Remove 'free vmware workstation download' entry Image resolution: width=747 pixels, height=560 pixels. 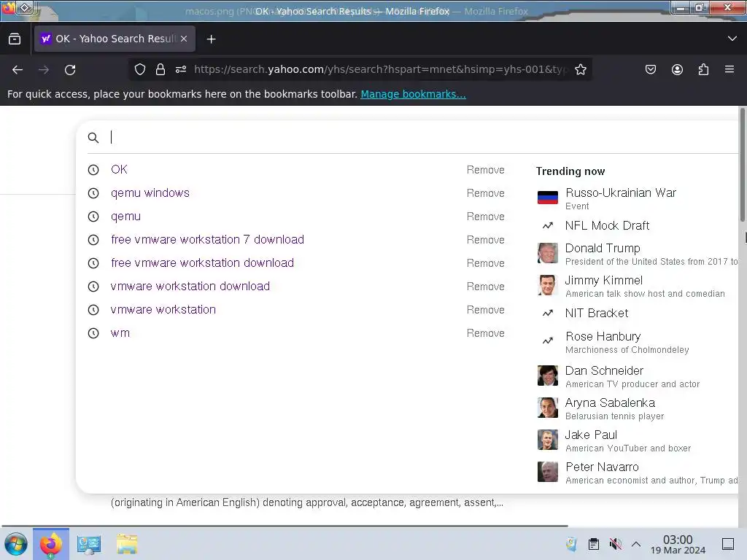pos(485,263)
